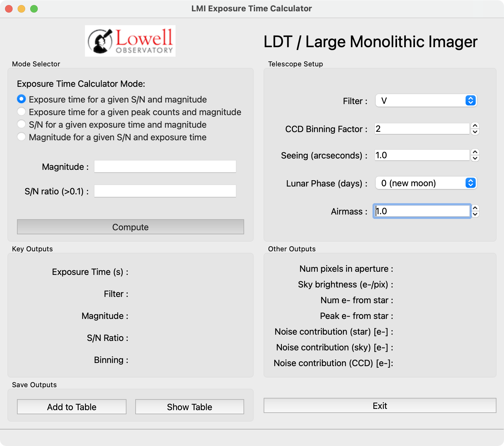Click the Seeing arcseconds field
This screenshot has height=446, width=504.
(422, 155)
